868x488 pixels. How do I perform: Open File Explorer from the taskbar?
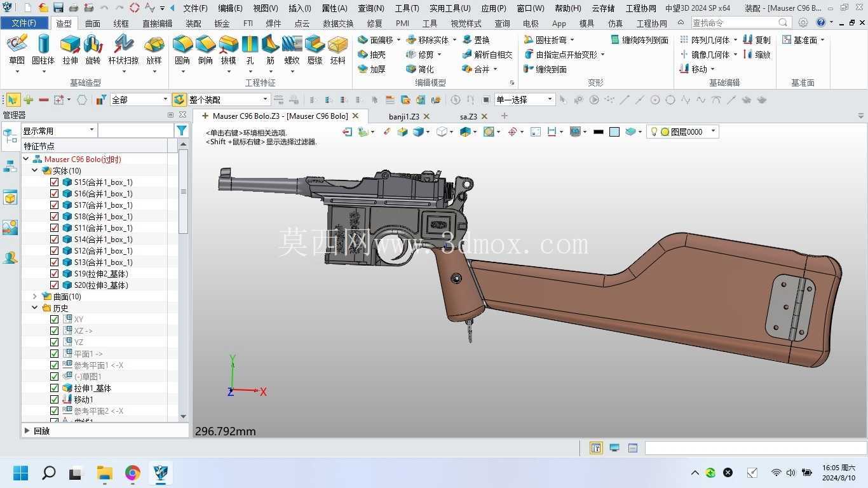tap(104, 473)
